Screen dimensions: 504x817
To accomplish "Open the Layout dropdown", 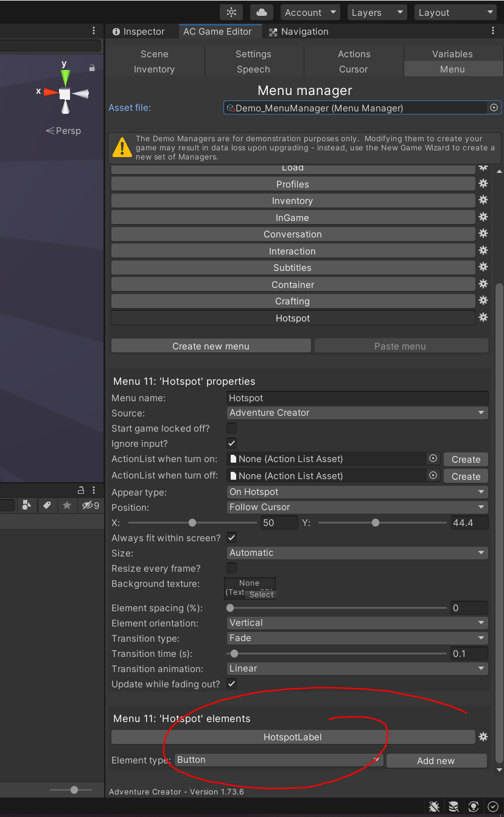I will point(455,12).
